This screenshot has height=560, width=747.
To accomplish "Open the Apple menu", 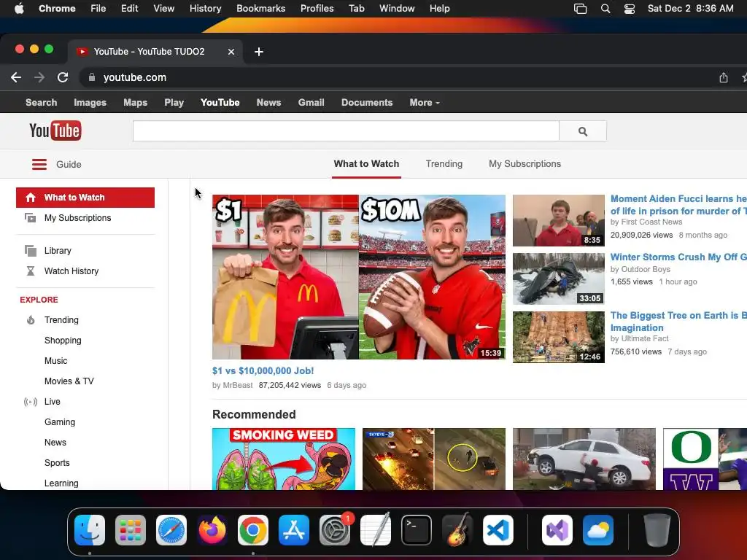I will (x=19, y=9).
